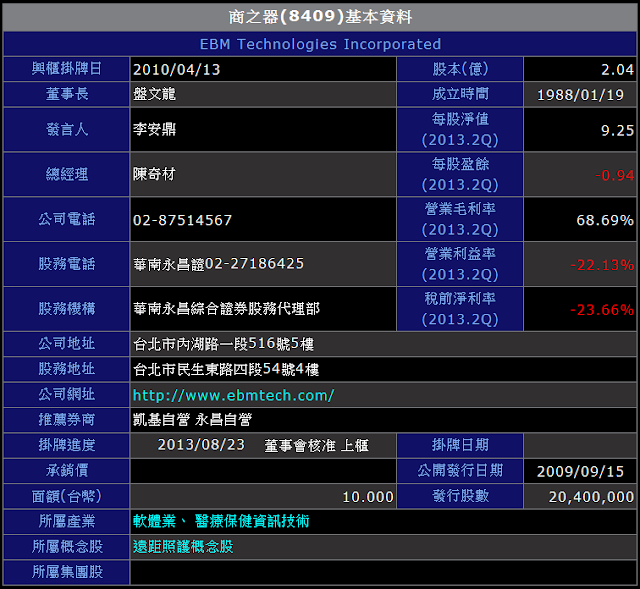Select EPS value -0.94
Image resolution: width=640 pixels, height=589 pixels.
point(614,175)
